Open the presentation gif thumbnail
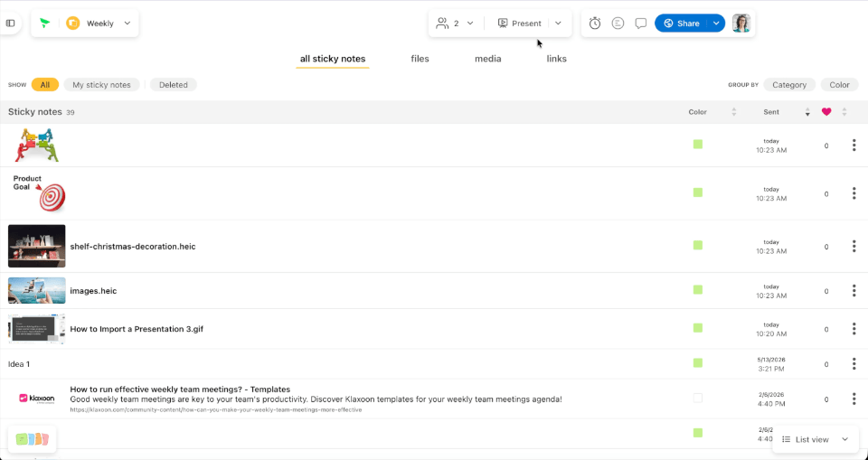 (x=36, y=329)
